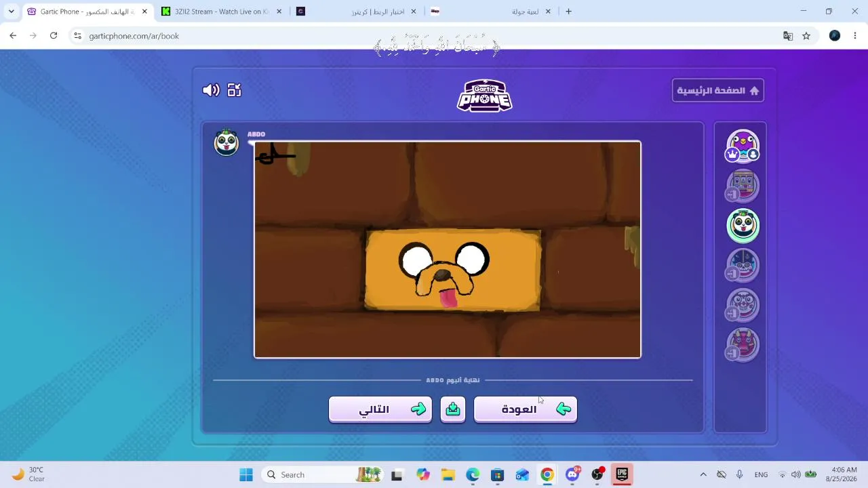Select the blue-haired player avatar with glasses

[743, 266]
